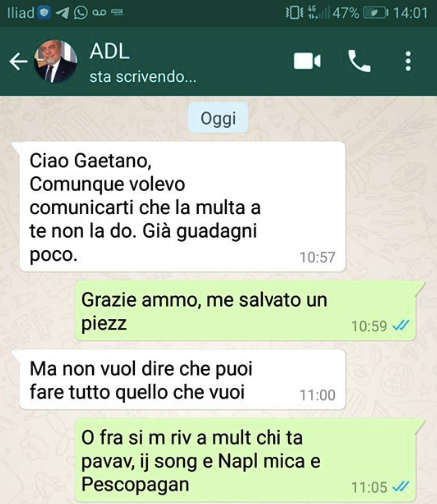Open contact info via ADL name
The width and height of the screenshot is (437, 504).
(x=109, y=52)
